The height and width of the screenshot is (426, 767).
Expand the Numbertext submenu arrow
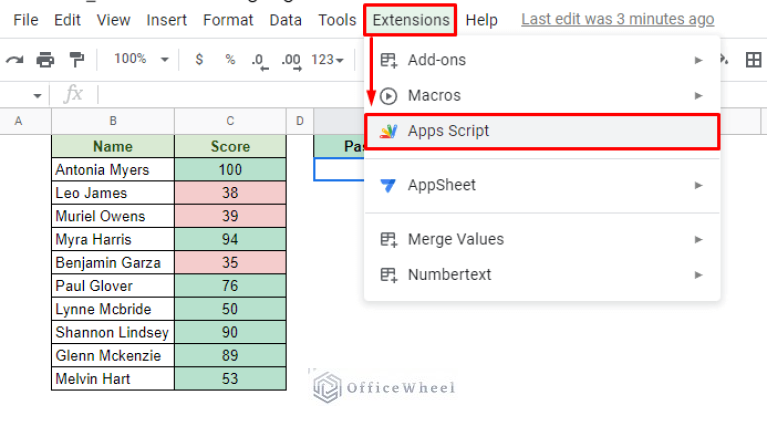point(698,275)
